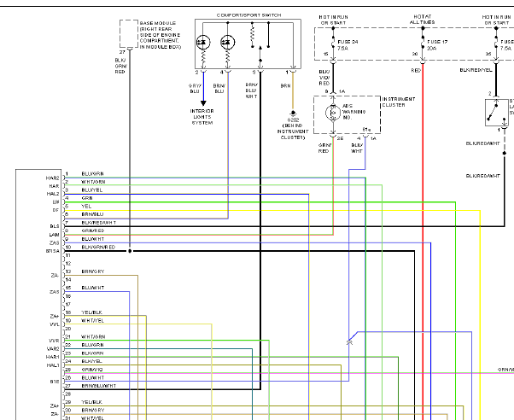Click pin 13 BRN/GRY wire label
The width and height of the screenshot is (514, 420).
(x=93, y=271)
